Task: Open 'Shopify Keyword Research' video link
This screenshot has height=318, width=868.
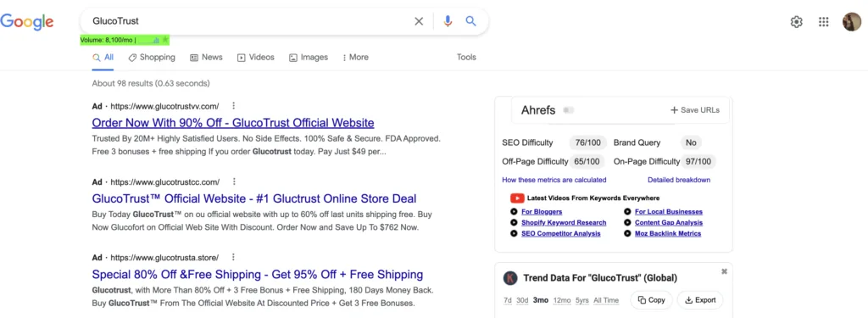Action: tap(564, 223)
